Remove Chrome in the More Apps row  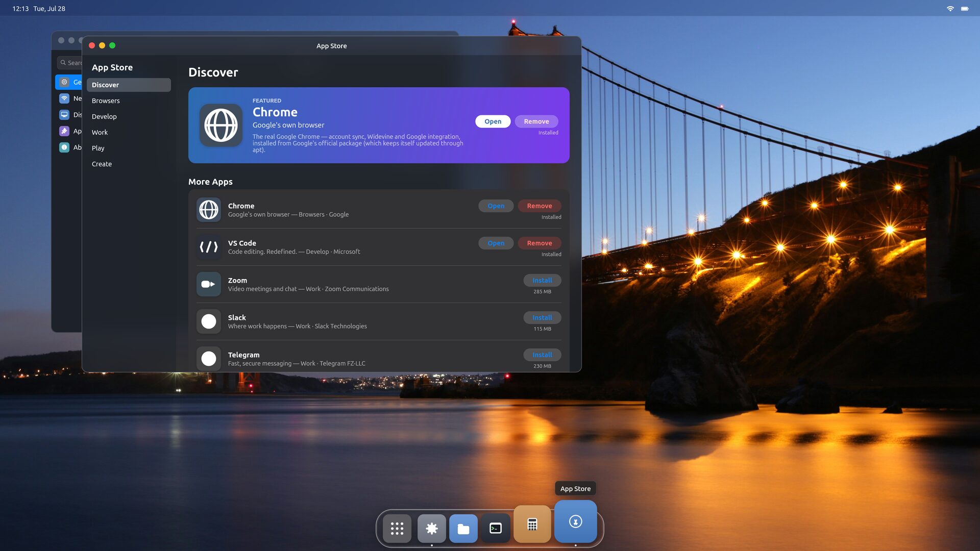coord(540,206)
